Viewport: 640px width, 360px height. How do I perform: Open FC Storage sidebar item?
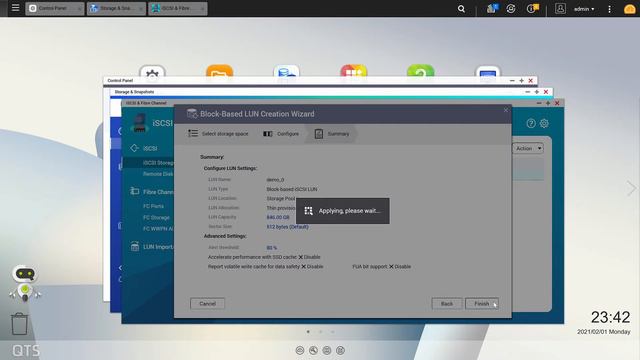[156, 218]
